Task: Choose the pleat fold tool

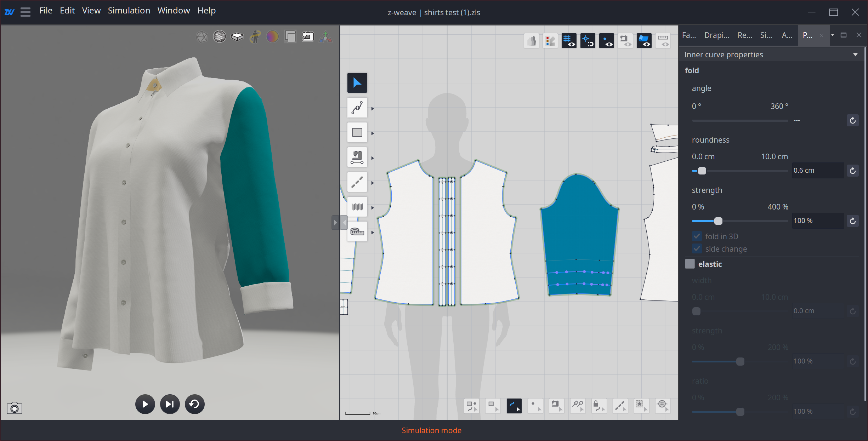Action: coord(357,207)
